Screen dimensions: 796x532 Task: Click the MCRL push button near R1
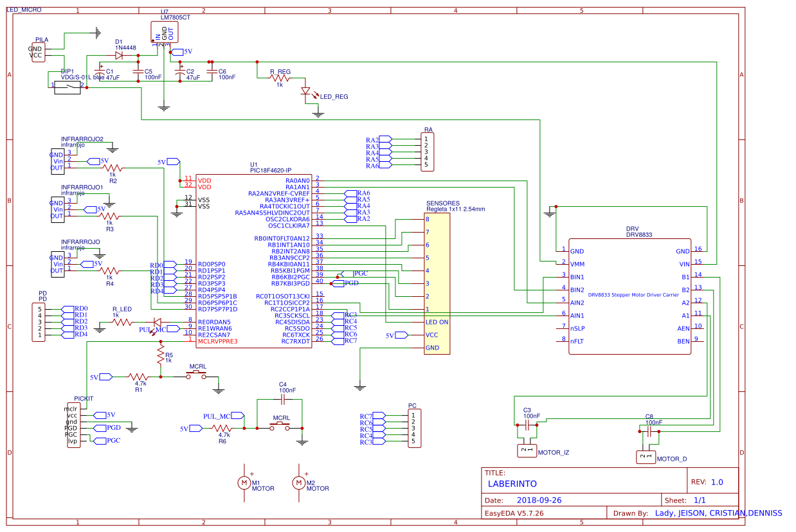[197, 377]
